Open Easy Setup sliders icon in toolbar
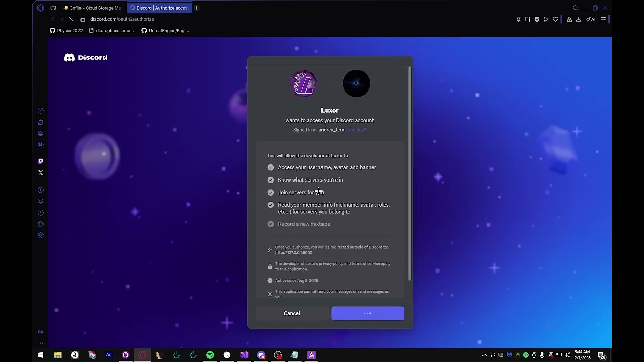Image resolution: width=644 pixels, height=362 pixels. [x=603, y=19]
